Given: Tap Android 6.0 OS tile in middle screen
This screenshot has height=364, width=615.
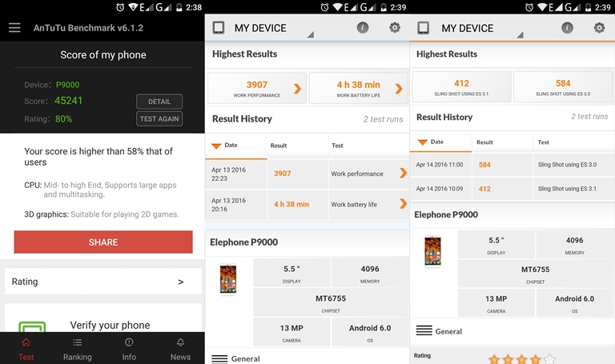Looking at the screenshot, I should pos(370,332).
